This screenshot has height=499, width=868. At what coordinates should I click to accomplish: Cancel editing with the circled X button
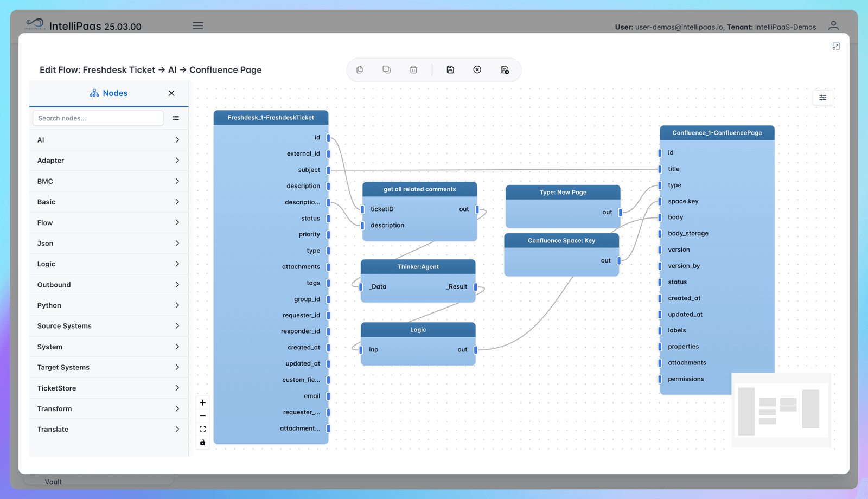(477, 69)
